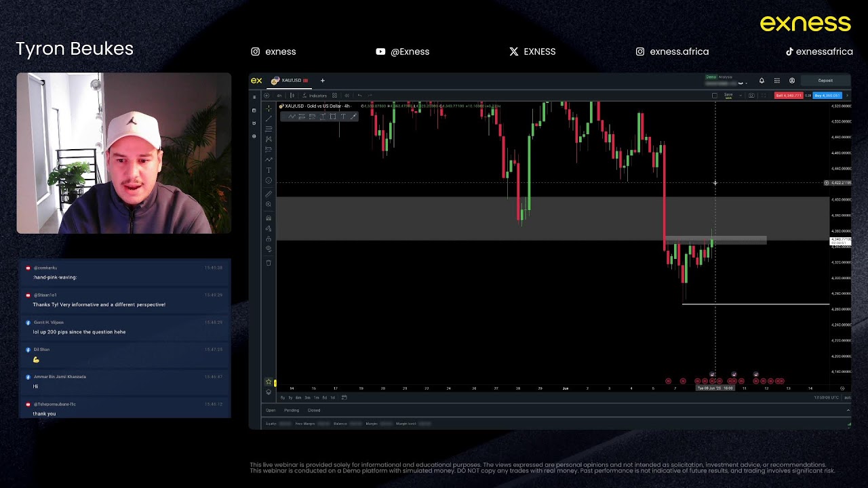Click the horizontal support line on chart
The image size is (868, 488).
[755, 304]
